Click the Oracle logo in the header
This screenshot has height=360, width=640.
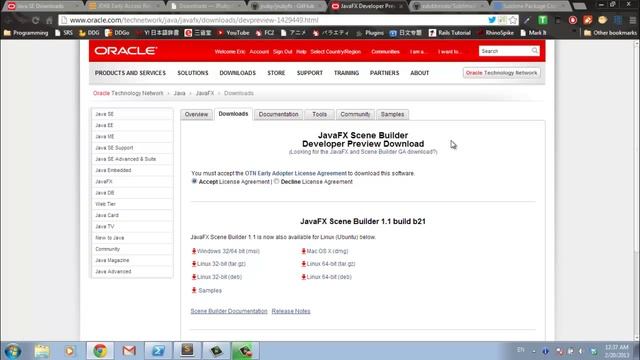[x=125, y=51]
